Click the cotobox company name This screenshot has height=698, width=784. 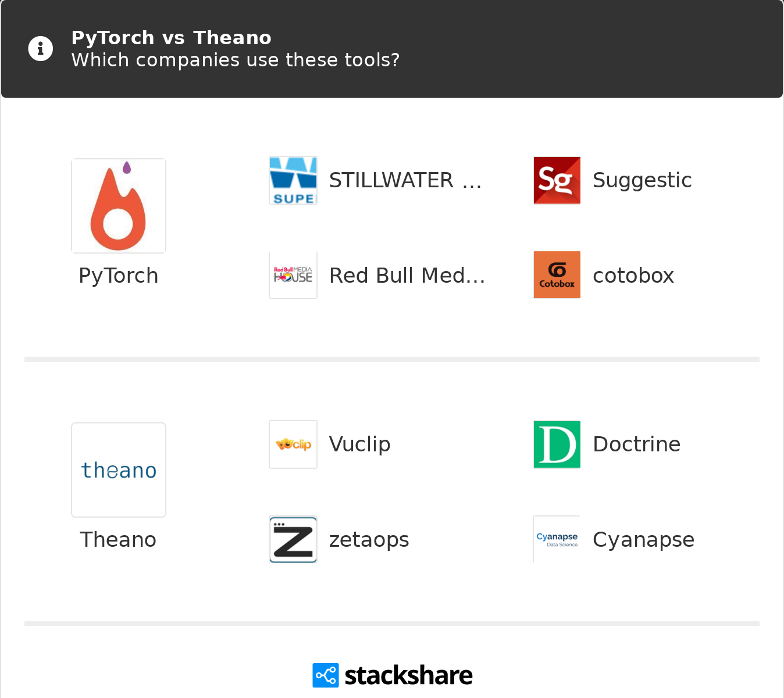coord(633,275)
